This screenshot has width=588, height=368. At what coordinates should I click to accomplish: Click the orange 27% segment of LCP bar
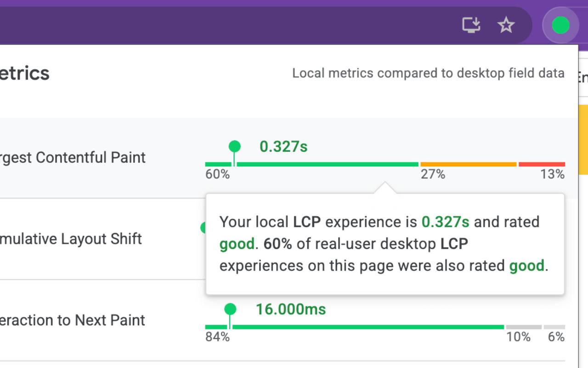pyautogui.click(x=468, y=164)
